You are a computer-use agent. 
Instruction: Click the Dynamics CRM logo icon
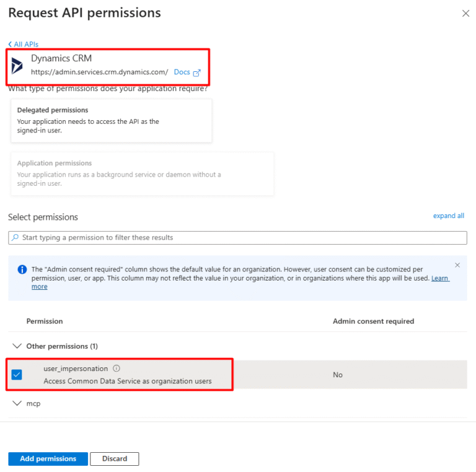pos(17,66)
